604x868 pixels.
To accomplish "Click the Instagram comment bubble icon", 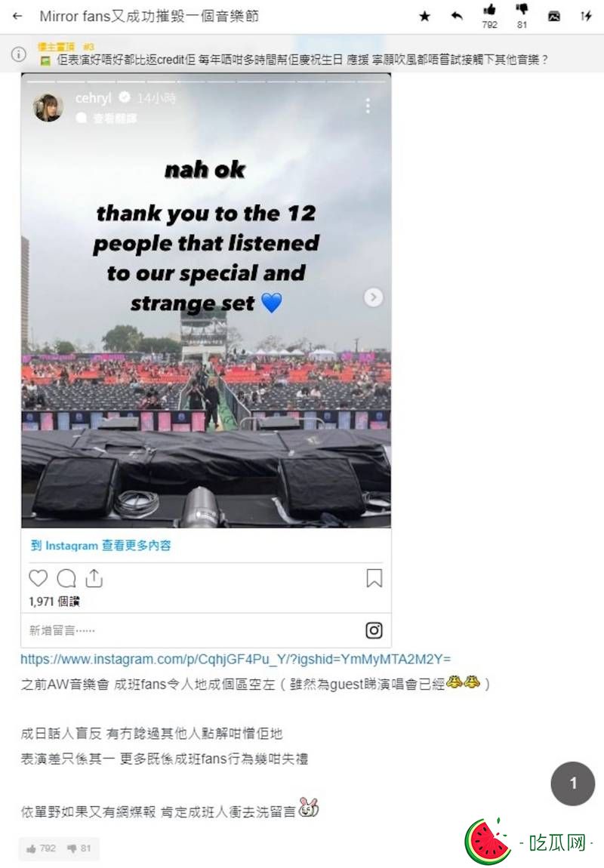I will 66,578.
